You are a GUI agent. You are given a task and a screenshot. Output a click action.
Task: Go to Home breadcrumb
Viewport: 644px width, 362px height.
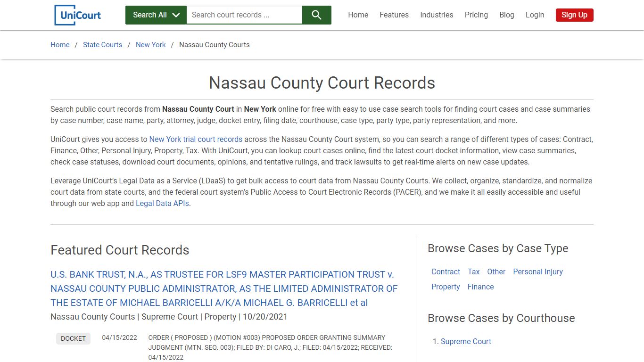60,45
